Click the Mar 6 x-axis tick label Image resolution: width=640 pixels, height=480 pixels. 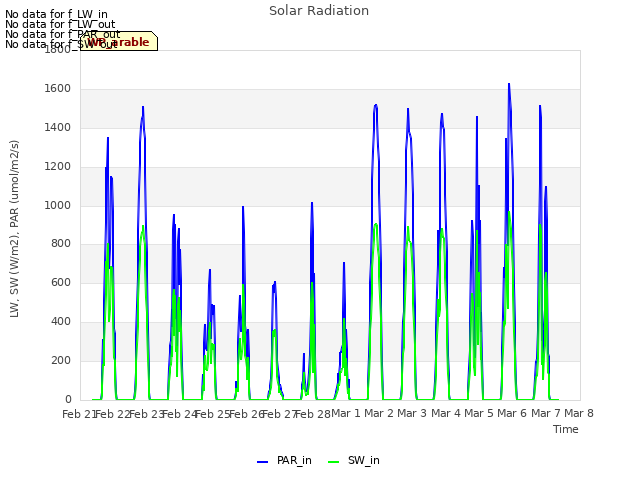tap(512, 413)
